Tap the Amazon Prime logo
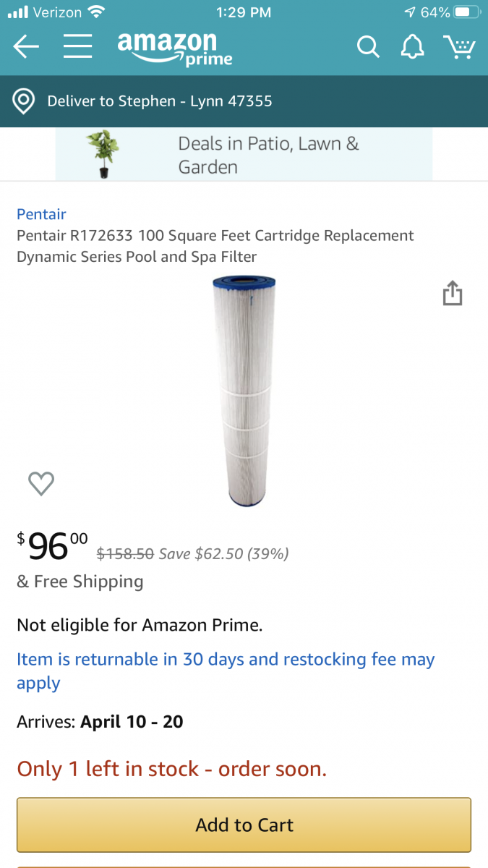488x868 pixels. pos(175,48)
